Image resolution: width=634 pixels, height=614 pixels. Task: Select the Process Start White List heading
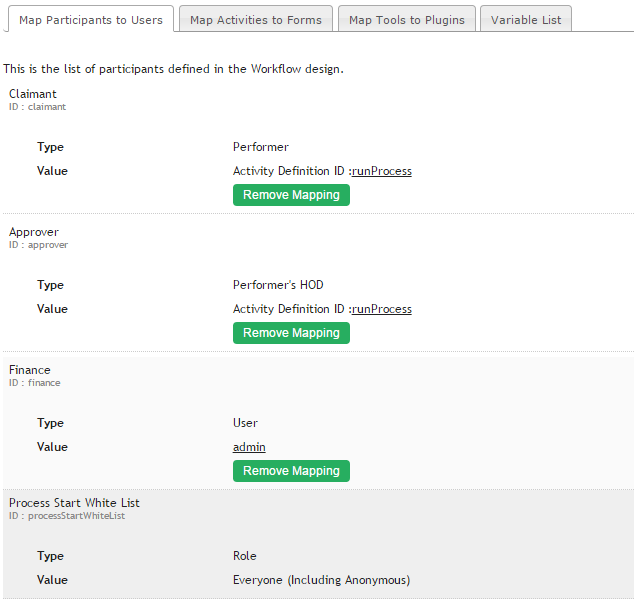74,503
